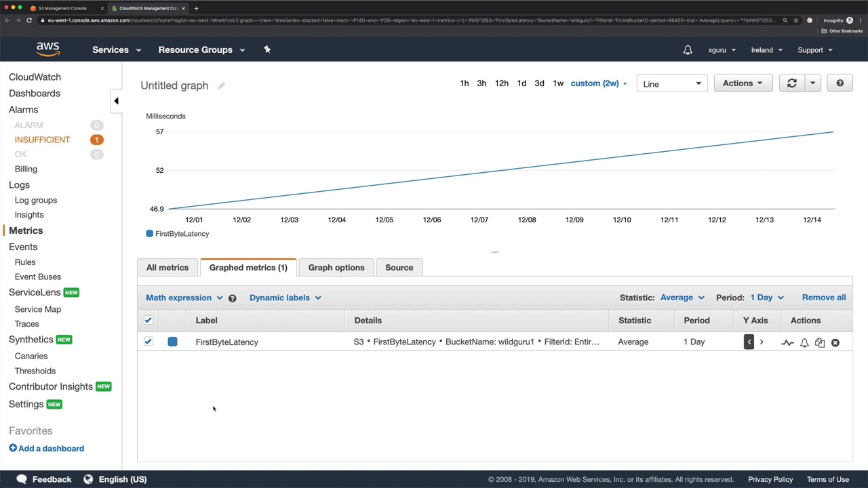This screenshot has width=868, height=488.
Task: Open the INSUFFICIENT alarms link
Action: click(42, 140)
